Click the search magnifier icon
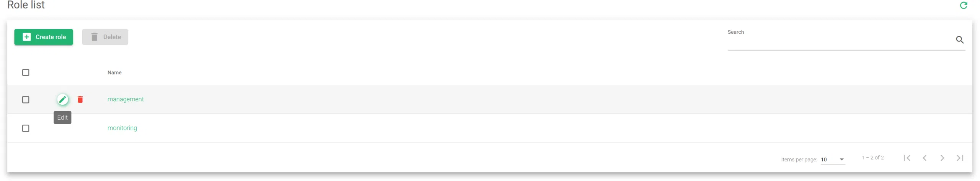The width and height of the screenshot is (980, 181). (x=960, y=40)
